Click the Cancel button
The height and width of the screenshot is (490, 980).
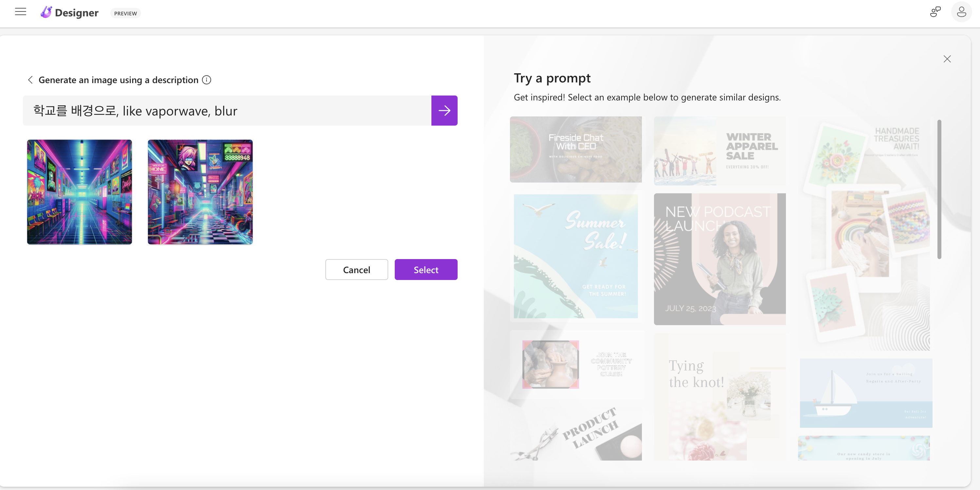[356, 270]
